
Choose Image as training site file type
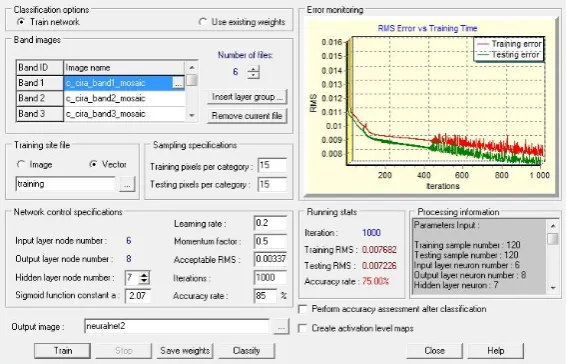(21, 164)
